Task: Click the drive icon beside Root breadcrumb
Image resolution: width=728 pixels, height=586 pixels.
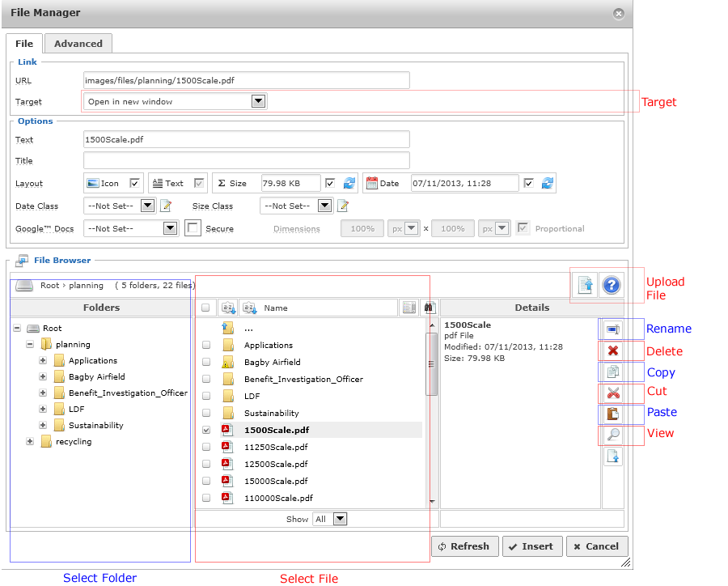Action: pos(24,286)
